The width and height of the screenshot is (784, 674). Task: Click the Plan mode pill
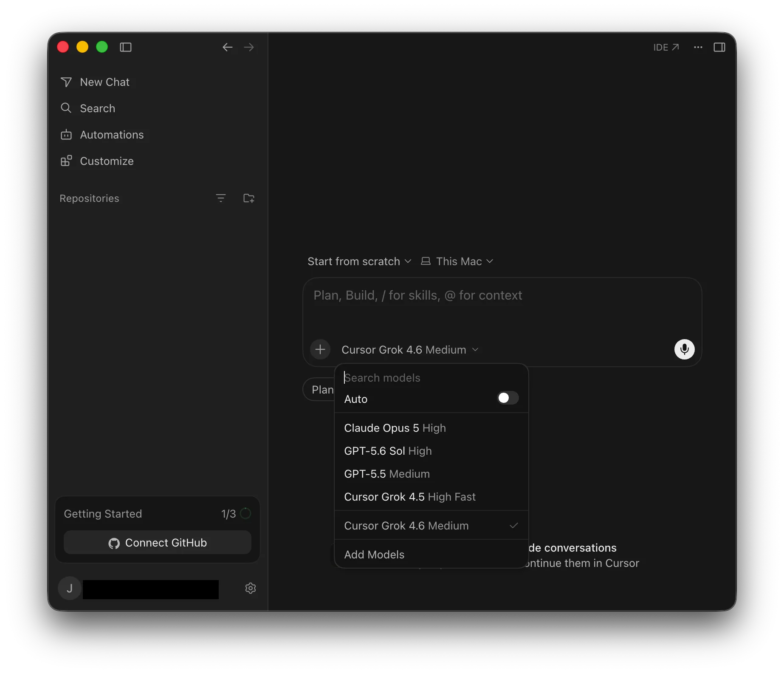pos(319,390)
